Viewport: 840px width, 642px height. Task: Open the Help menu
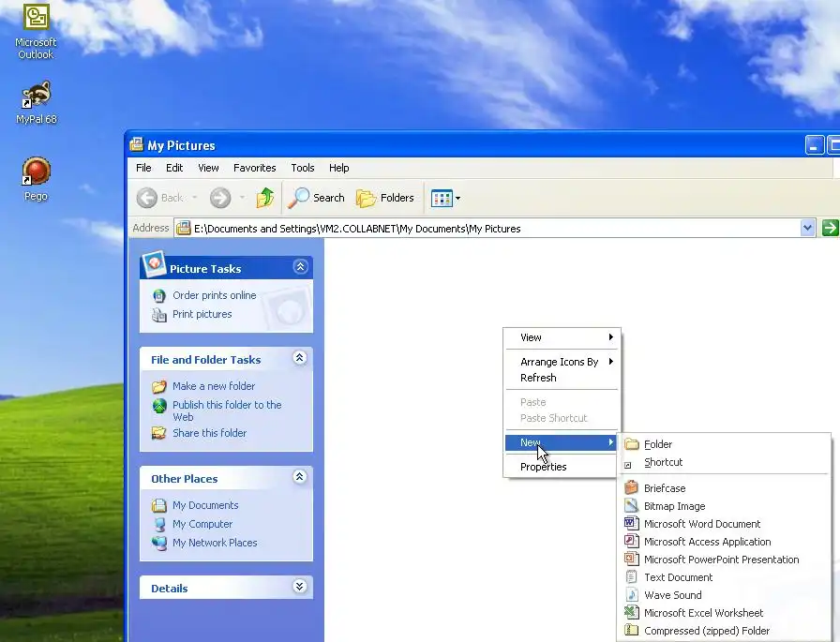click(x=339, y=168)
